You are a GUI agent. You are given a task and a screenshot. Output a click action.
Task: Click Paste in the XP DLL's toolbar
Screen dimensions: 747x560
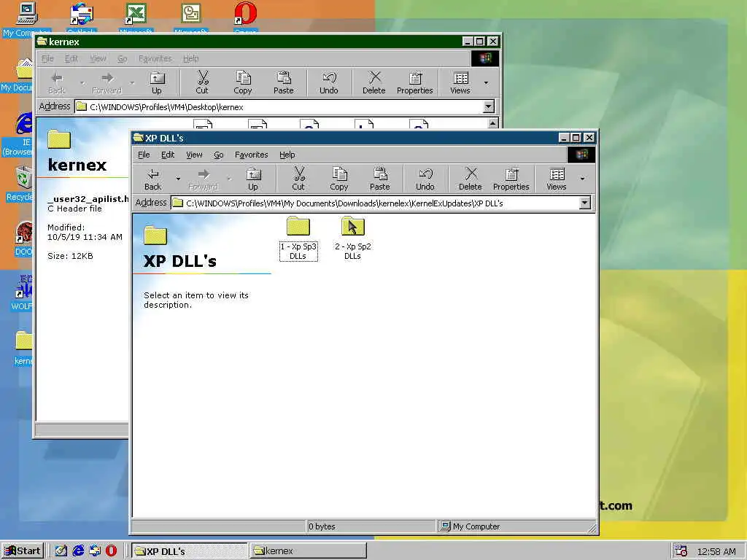click(379, 179)
